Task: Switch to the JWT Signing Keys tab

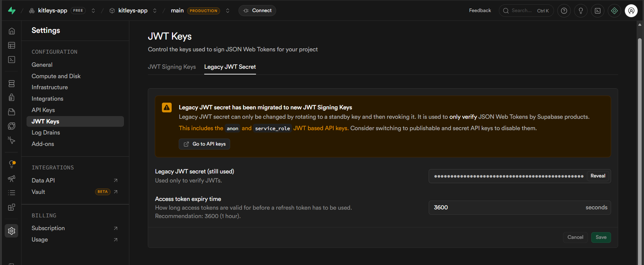Action: point(172,67)
